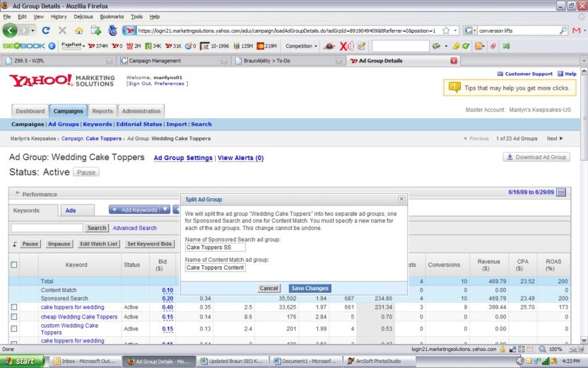Toggle the select-all checkbox in keyword table header
The width and height of the screenshot is (588, 368).
point(14,265)
